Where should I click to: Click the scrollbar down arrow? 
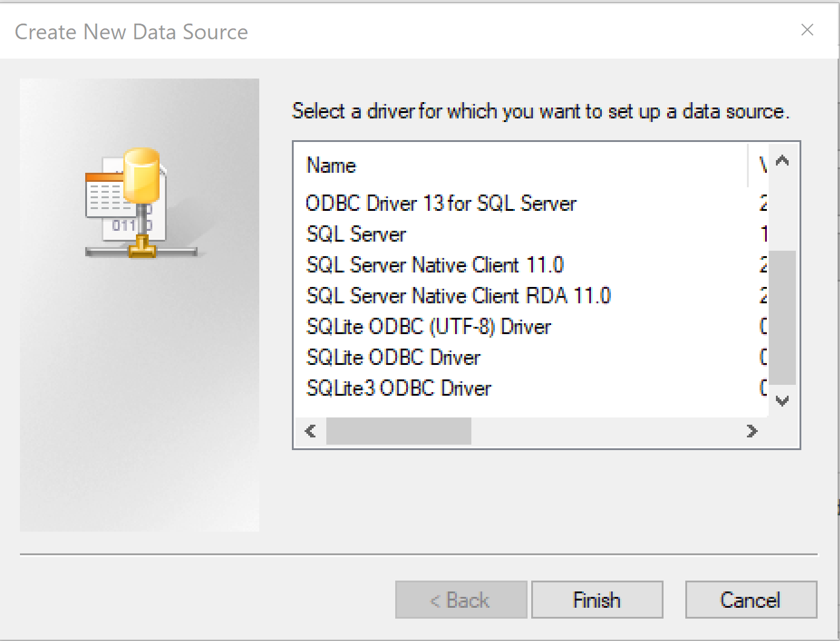click(783, 400)
